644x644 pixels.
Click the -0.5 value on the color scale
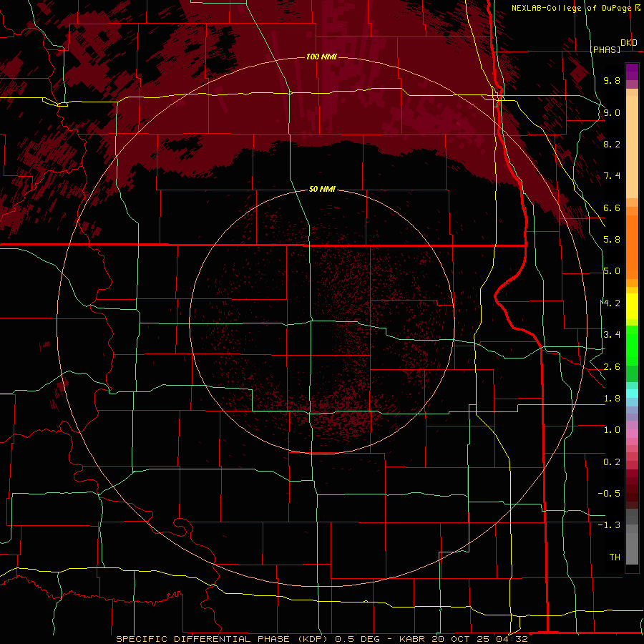609,493
